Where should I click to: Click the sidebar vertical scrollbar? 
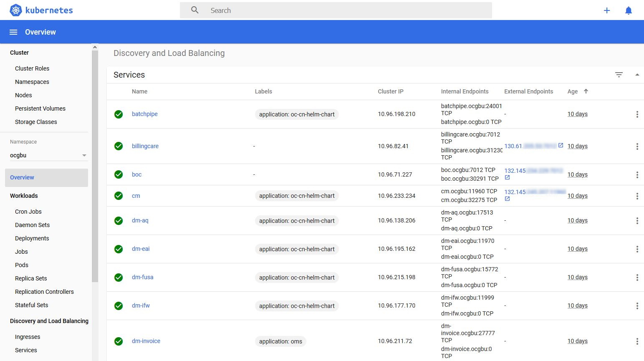pos(95,167)
